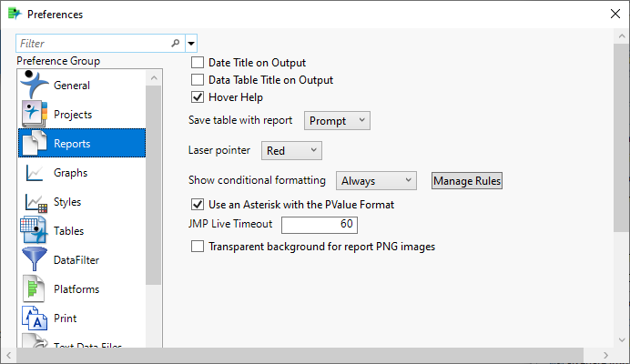The width and height of the screenshot is (630, 364).
Task: Click the Styles preference icon
Action: point(34,202)
